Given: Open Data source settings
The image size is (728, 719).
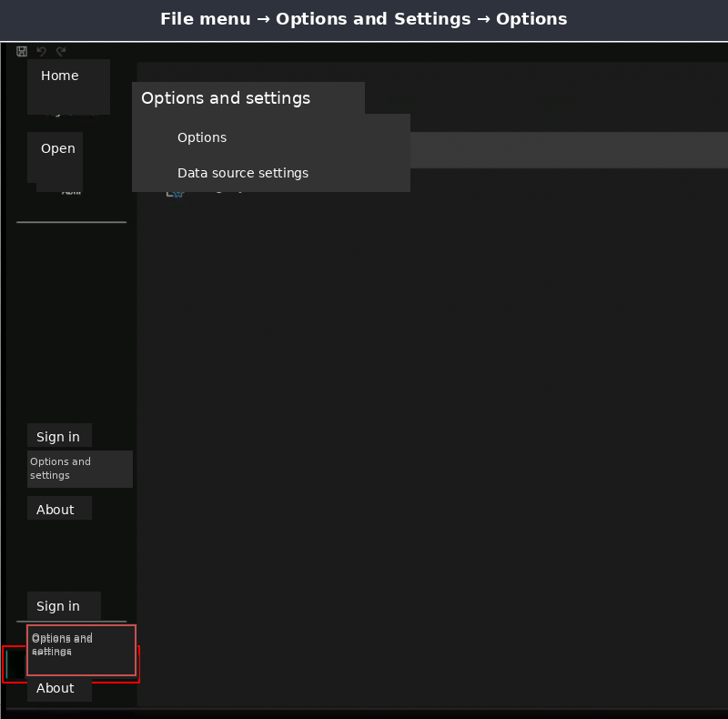Looking at the screenshot, I should point(243,172).
